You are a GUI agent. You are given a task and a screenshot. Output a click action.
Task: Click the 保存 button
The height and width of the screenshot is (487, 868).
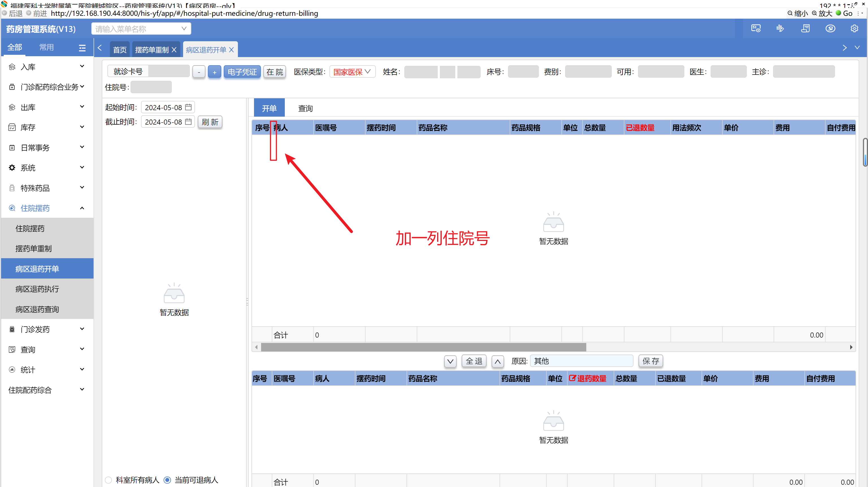click(x=650, y=361)
